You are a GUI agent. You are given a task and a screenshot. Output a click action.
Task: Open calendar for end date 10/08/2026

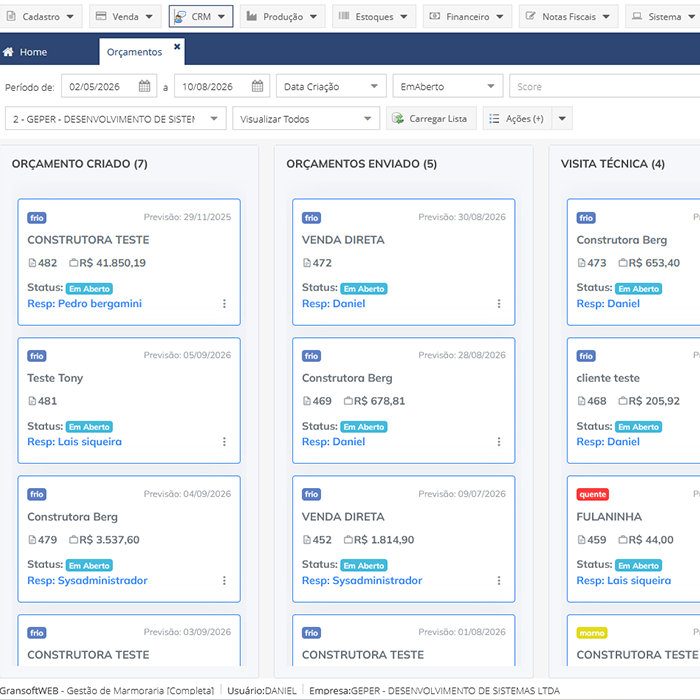point(258,86)
